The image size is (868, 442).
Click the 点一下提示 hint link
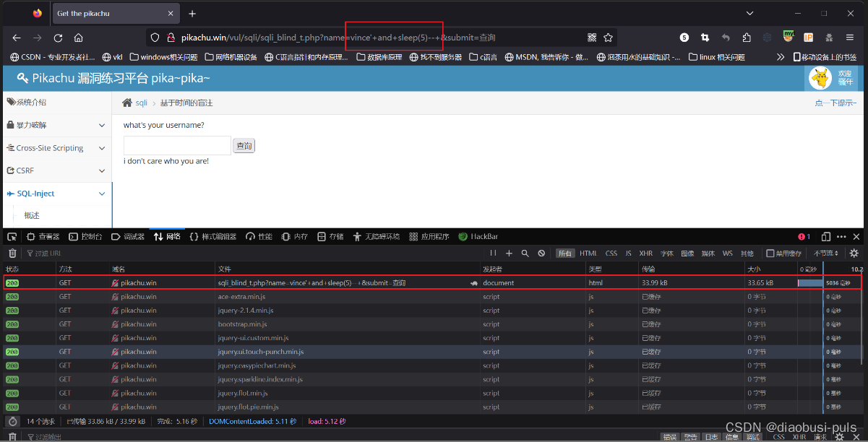click(835, 103)
